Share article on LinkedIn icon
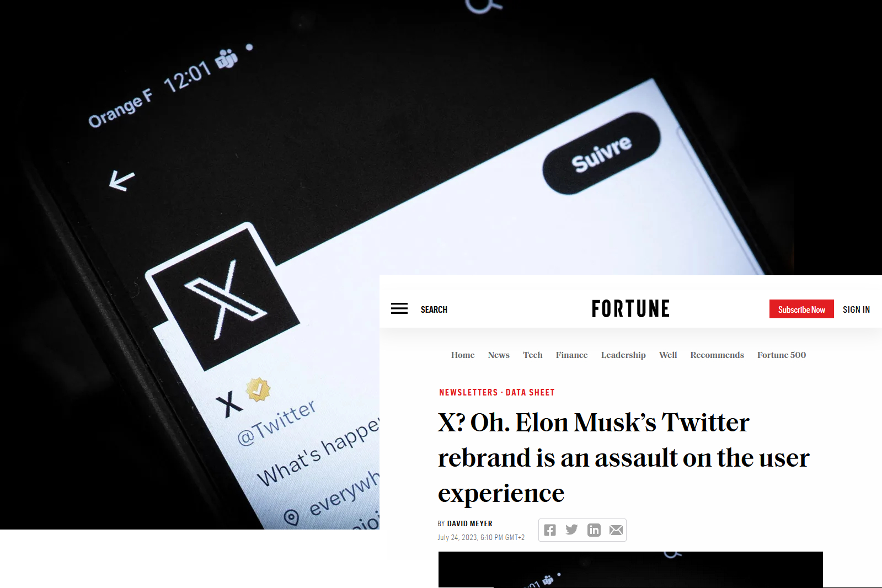This screenshot has width=882, height=588. (594, 530)
